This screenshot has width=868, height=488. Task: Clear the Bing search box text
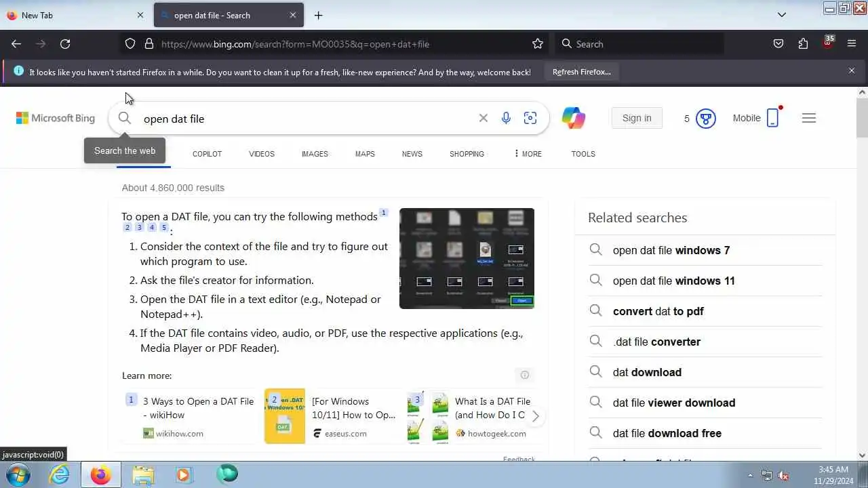[x=483, y=118]
